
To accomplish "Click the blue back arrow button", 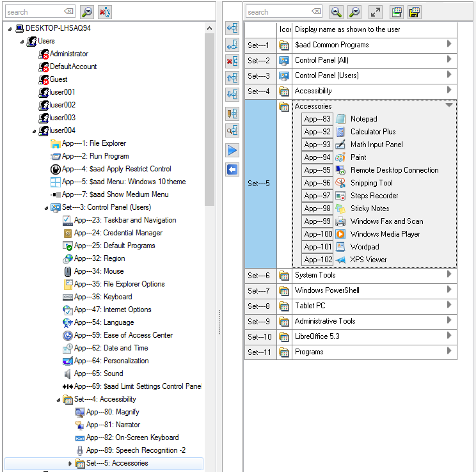I will [233, 169].
